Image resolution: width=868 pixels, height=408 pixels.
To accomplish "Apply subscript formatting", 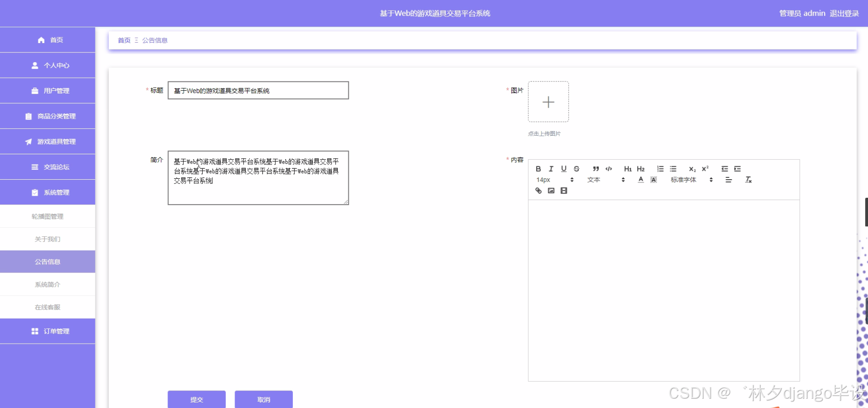I will (692, 169).
